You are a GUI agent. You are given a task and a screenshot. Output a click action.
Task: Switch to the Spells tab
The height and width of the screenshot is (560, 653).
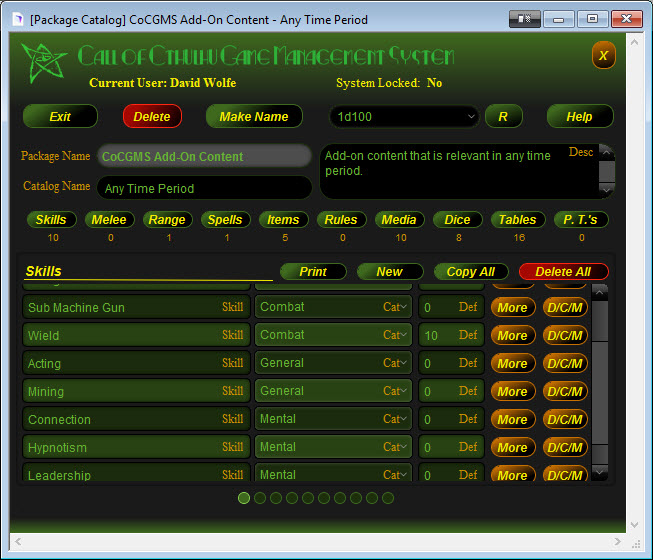[x=225, y=219]
